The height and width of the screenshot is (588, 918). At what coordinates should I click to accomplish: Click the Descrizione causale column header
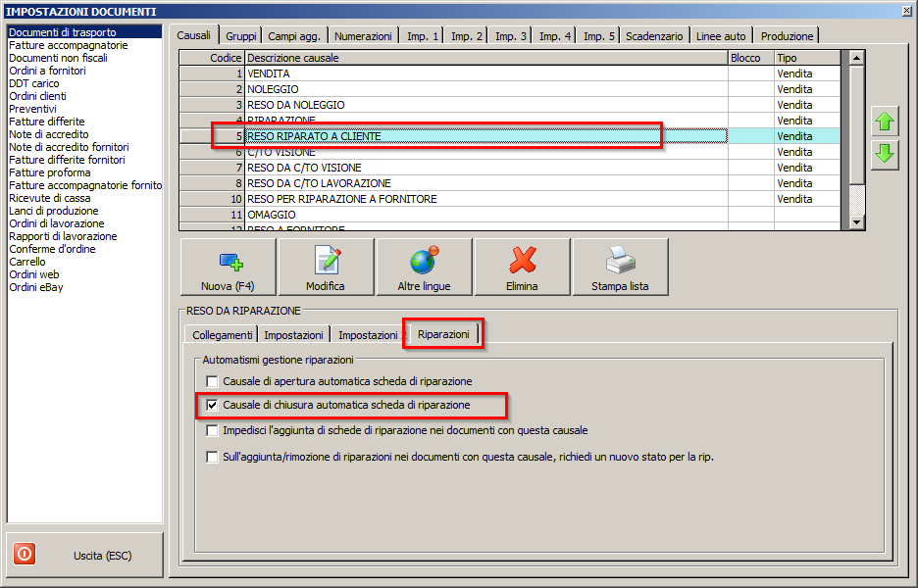(485, 58)
